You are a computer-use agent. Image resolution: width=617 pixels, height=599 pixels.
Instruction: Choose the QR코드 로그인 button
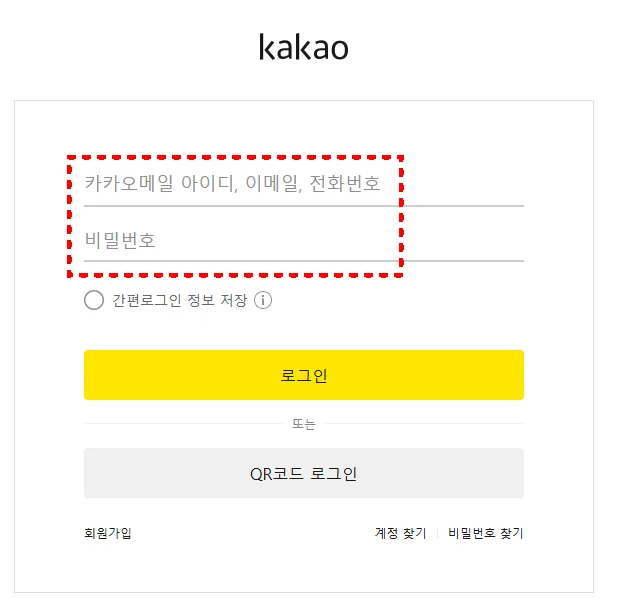pos(303,473)
